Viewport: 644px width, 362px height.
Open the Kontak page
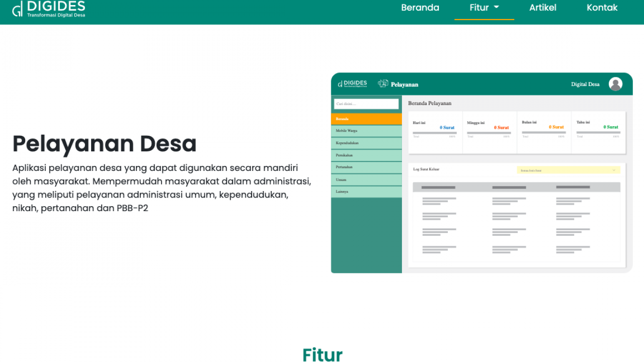tap(602, 8)
